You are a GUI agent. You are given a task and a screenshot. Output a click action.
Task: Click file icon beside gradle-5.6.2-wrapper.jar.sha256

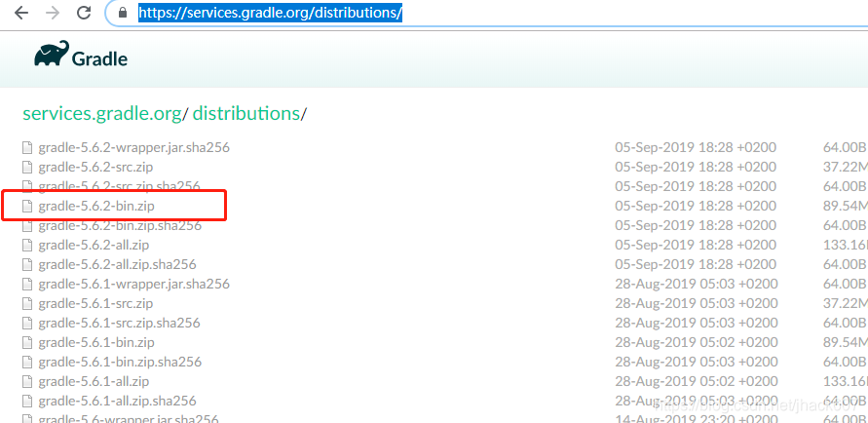click(x=26, y=148)
